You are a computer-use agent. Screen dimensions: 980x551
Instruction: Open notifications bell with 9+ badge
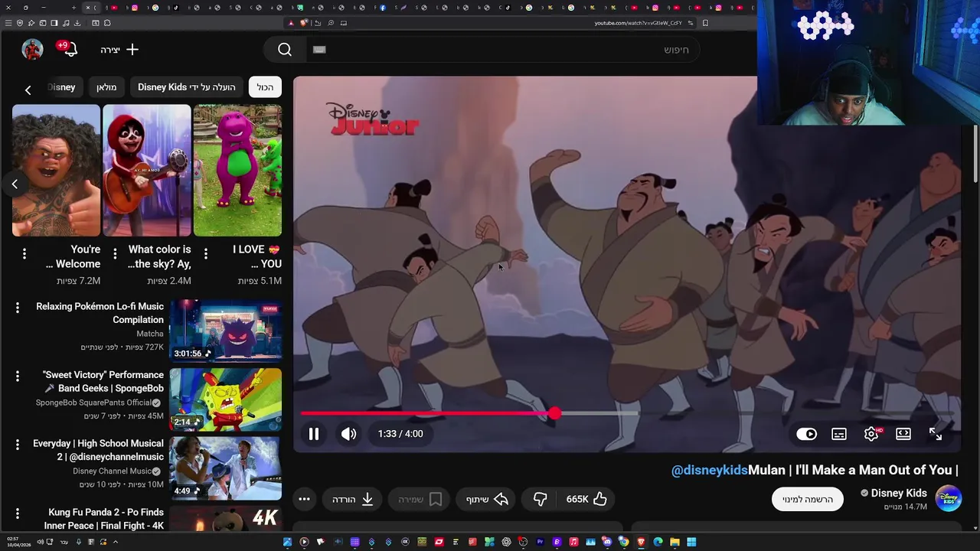[x=67, y=49]
